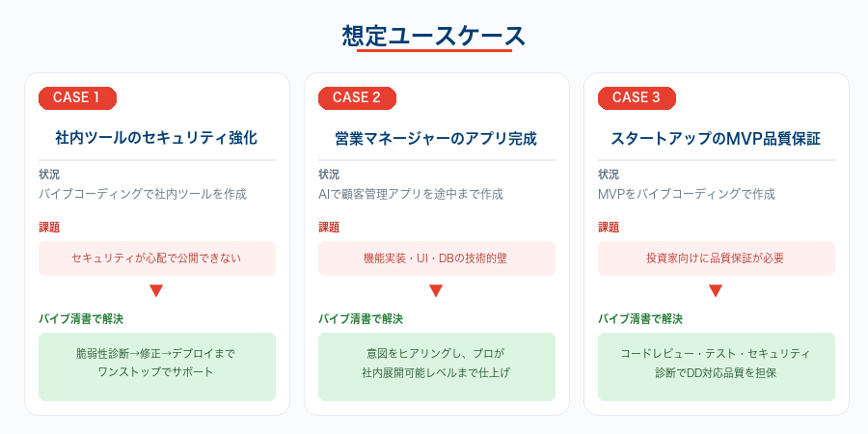Click the pink 投資家向けに品質保証が必要 box
Screen dimensions: 868x434
tap(716, 258)
